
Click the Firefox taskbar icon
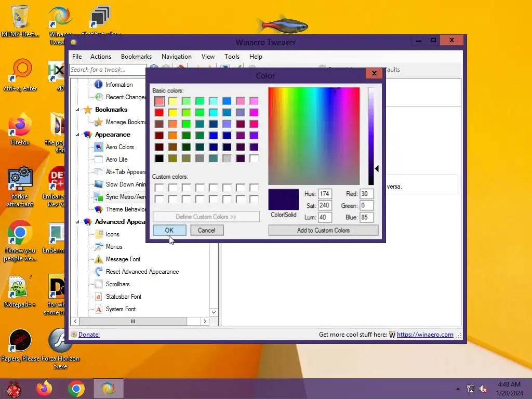44,389
